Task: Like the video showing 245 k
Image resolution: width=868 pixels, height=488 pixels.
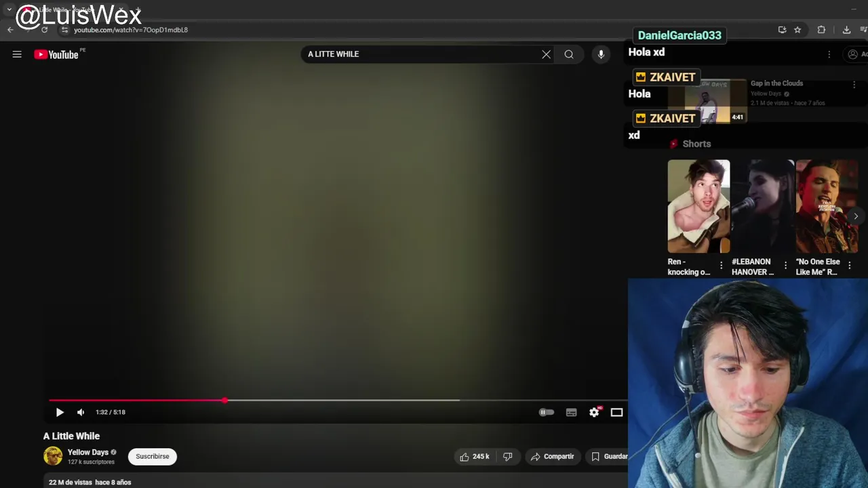Action: 475,457
